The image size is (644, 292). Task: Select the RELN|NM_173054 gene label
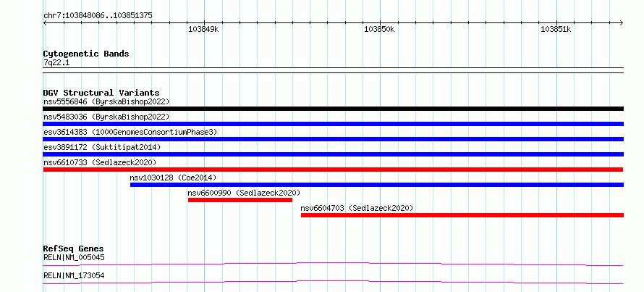coord(74,275)
